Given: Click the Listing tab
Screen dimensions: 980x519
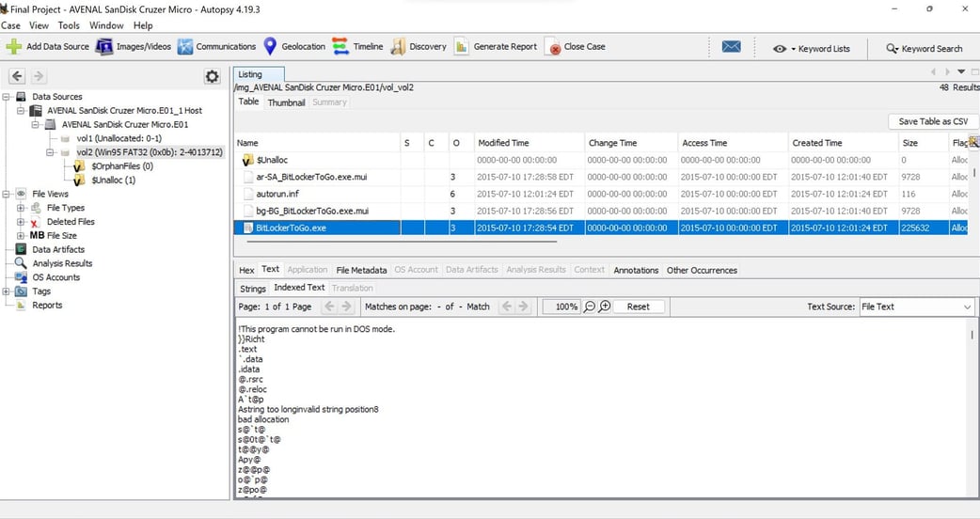Looking at the screenshot, I should point(259,74).
